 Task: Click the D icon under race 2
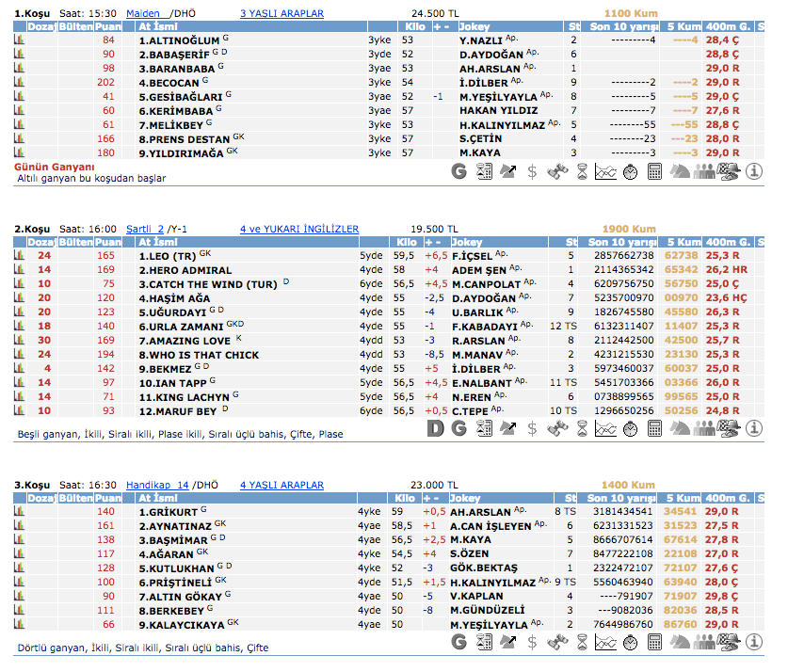click(x=435, y=428)
